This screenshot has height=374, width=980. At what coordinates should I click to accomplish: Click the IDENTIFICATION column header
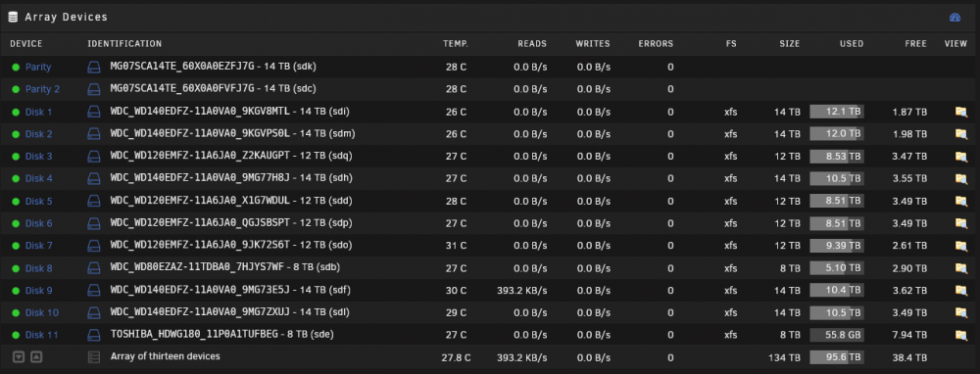(124, 44)
